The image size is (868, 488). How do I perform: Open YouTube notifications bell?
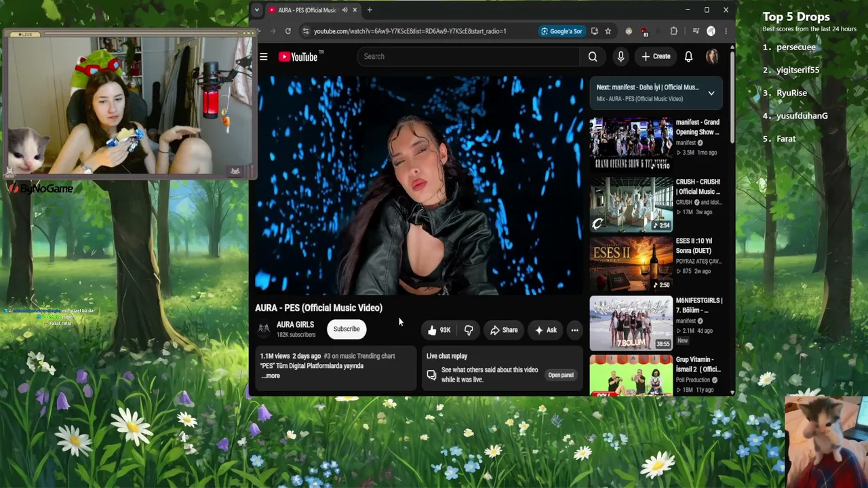(688, 57)
